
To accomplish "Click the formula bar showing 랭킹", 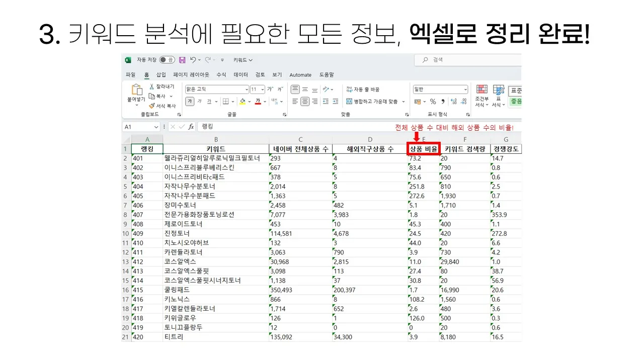I will click(358, 127).
